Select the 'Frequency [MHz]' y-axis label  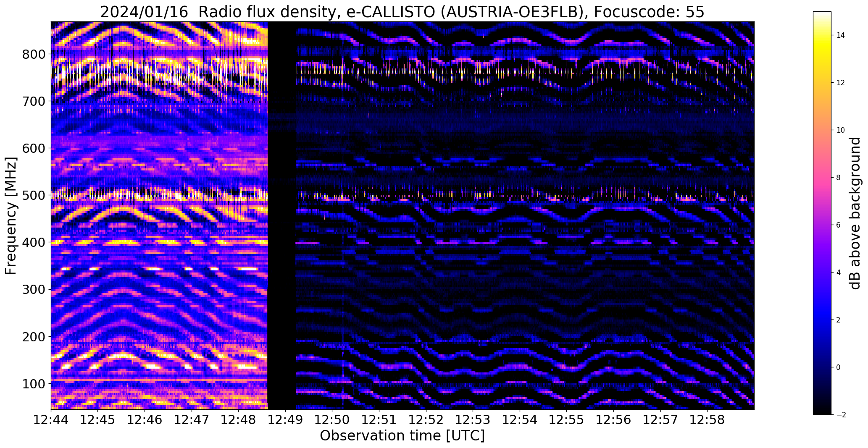pos(11,216)
